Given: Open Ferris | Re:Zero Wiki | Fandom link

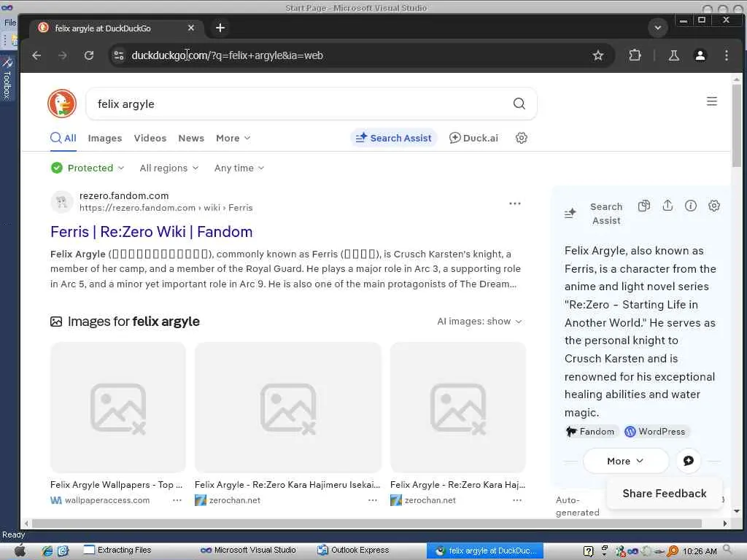Looking at the screenshot, I should coord(152,232).
